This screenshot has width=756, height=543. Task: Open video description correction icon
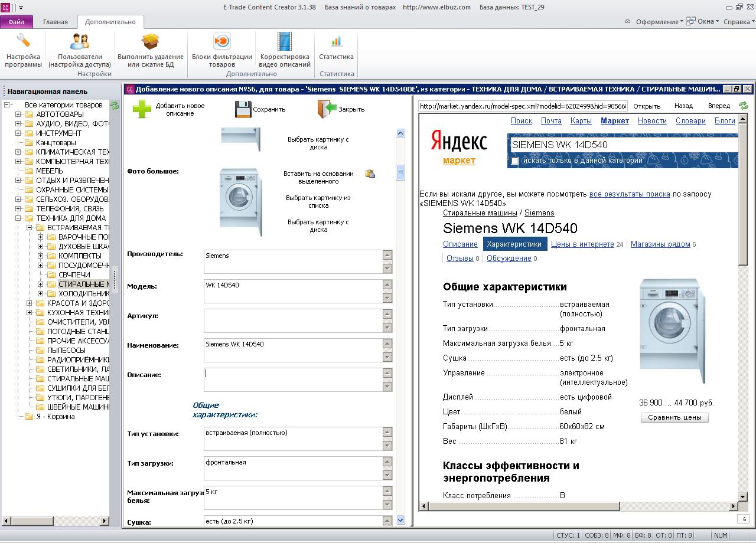285,41
